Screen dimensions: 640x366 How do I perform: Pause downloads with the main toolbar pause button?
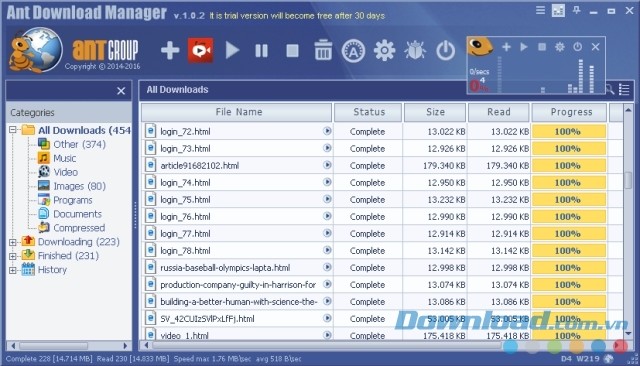click(262, 51)
